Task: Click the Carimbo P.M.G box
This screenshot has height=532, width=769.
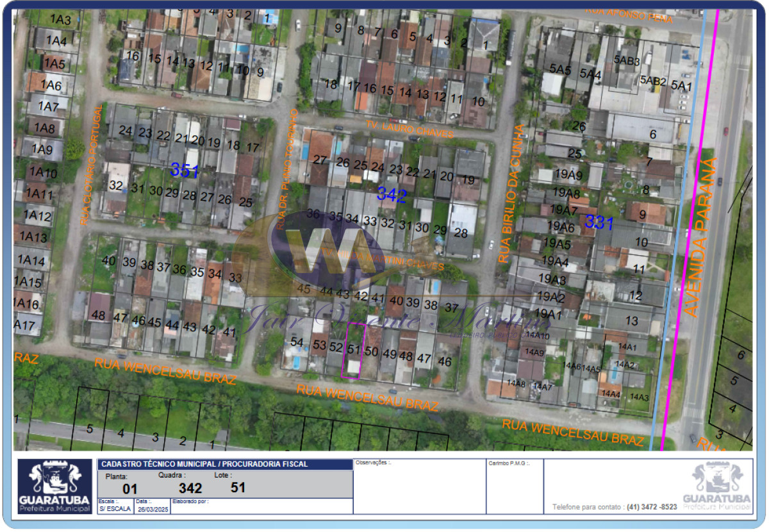Action: [x=515, y=487]
